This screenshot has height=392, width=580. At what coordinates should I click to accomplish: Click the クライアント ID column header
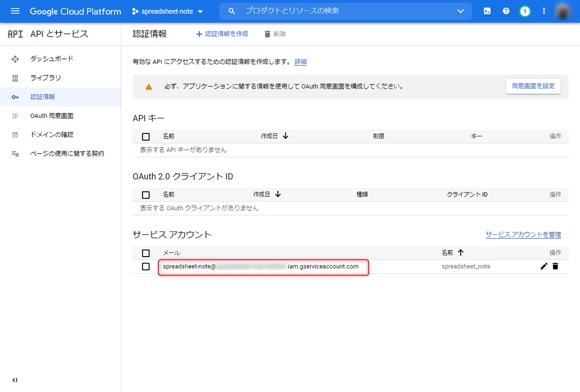[467, 194]
